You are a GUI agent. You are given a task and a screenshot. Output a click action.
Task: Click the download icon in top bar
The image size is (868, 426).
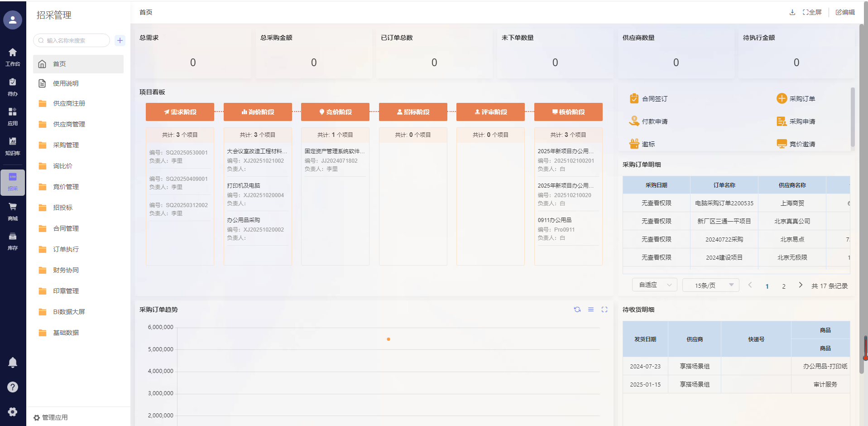792,12
